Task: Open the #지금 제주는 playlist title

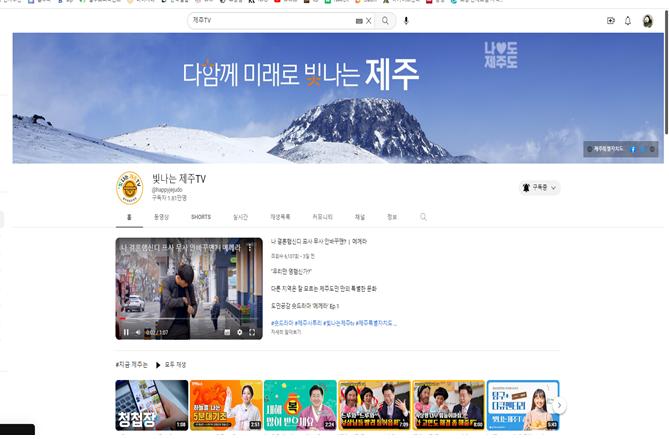Action: (131, 365)
